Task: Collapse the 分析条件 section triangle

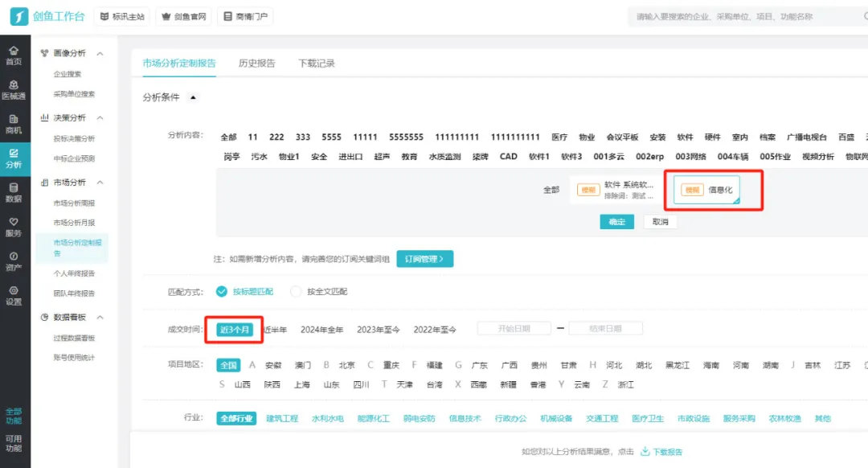Action: pyautogui.click(x=192, y=97)
